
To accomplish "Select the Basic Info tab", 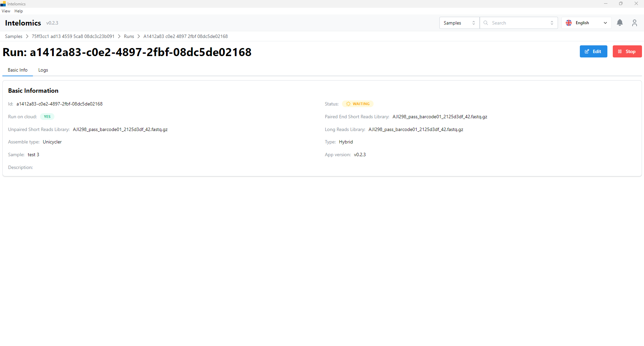I will pyautogui.click(x=17, y=70).
